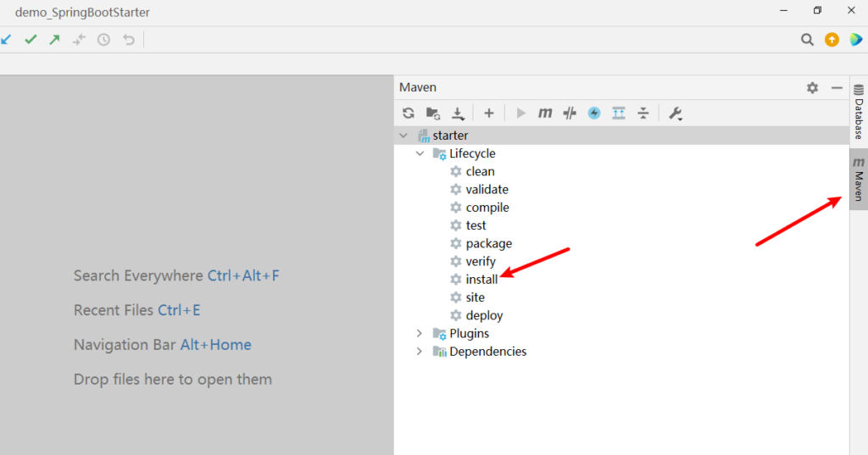
Task: Expand all nodes in Maven tree
Action: point(618,113)
